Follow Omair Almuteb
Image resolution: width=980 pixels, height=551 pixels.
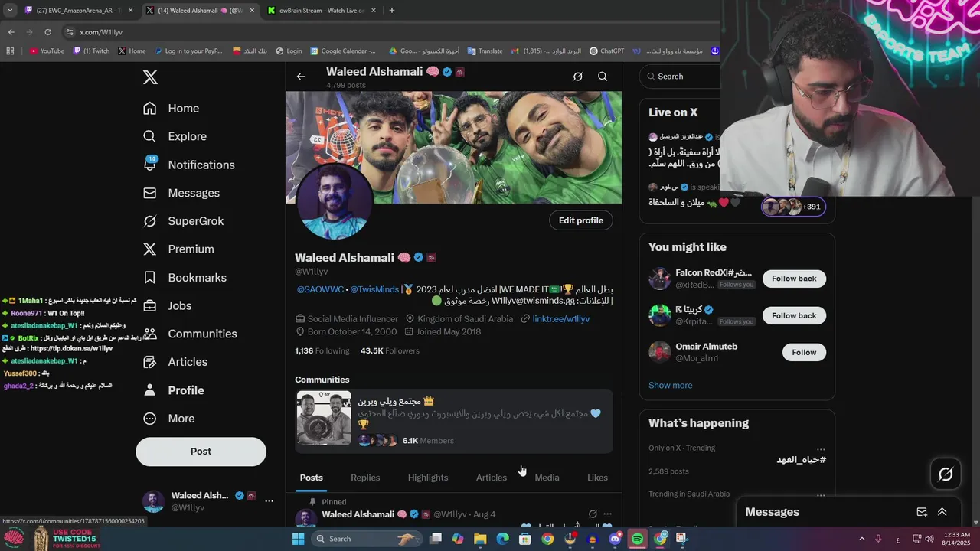804,352
